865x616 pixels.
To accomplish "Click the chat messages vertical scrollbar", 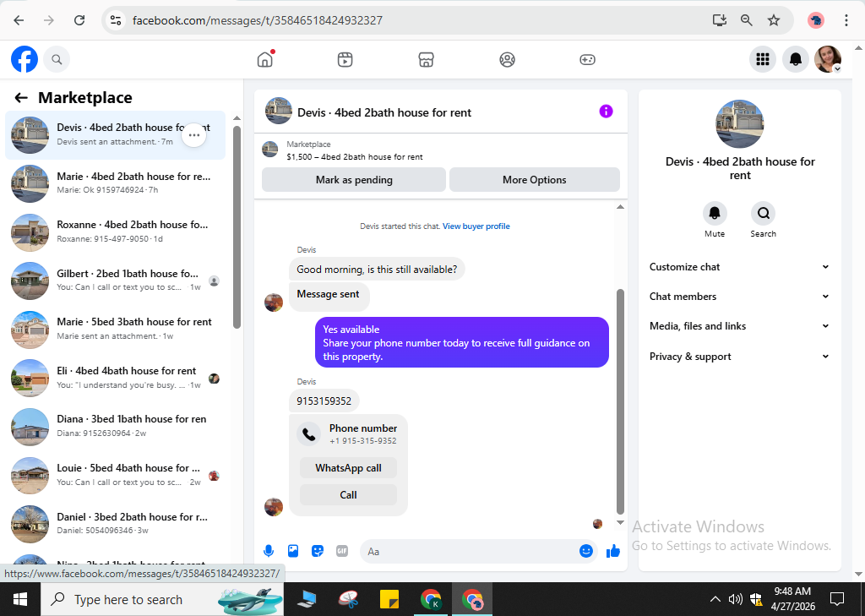I will (x=620, y=401).
